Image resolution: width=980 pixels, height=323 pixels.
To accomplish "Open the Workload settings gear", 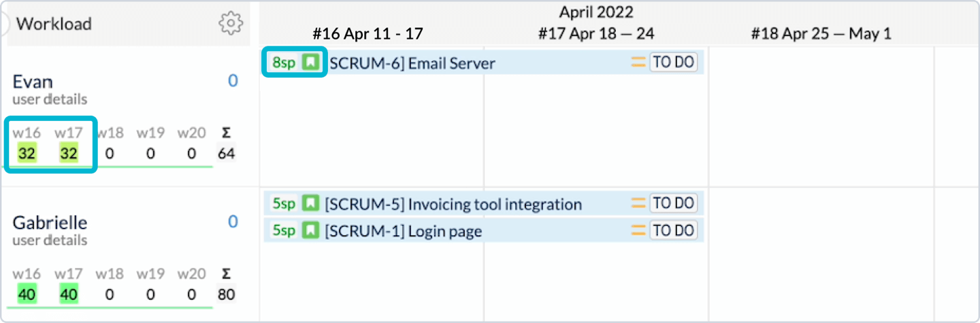I will (231, 24).
